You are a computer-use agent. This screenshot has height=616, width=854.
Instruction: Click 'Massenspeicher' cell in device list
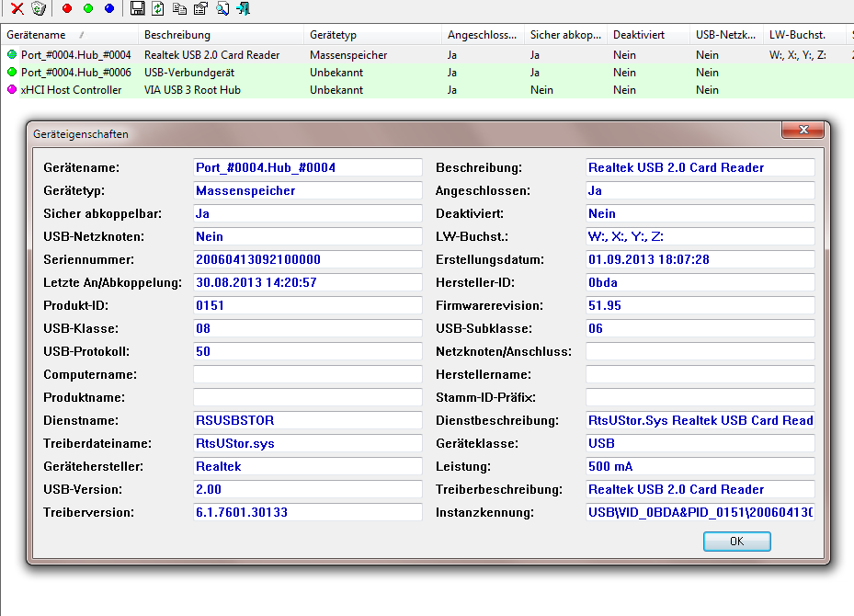point(348,55)
